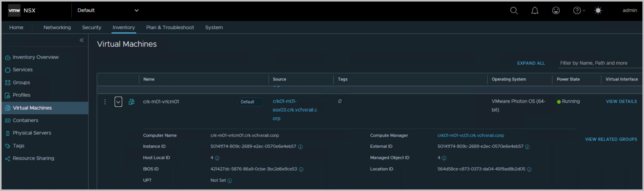Open the crk01-m01-vc01 Compute Manager link
The image size is (644, 191).
[470, 135]
